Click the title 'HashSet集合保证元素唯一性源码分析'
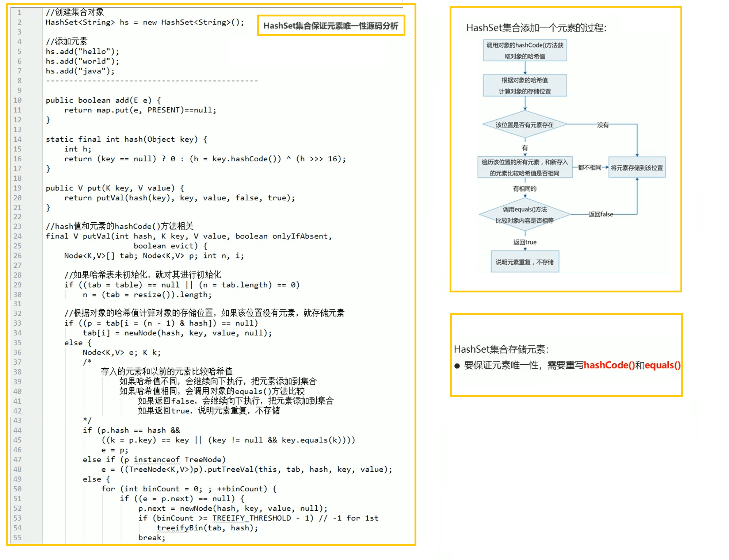Screen dimensions: 729x560 331,26
